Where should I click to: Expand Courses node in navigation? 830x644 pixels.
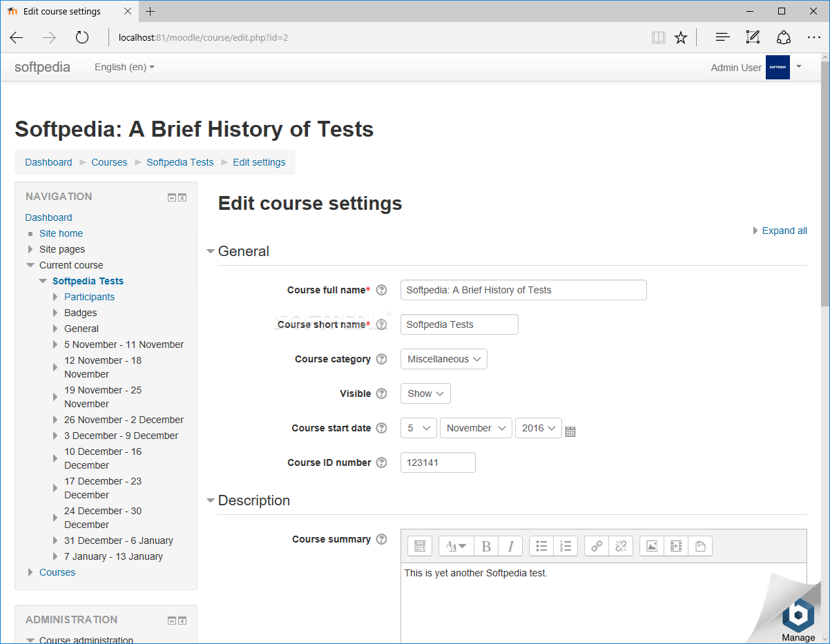click(x=30, y=572)
